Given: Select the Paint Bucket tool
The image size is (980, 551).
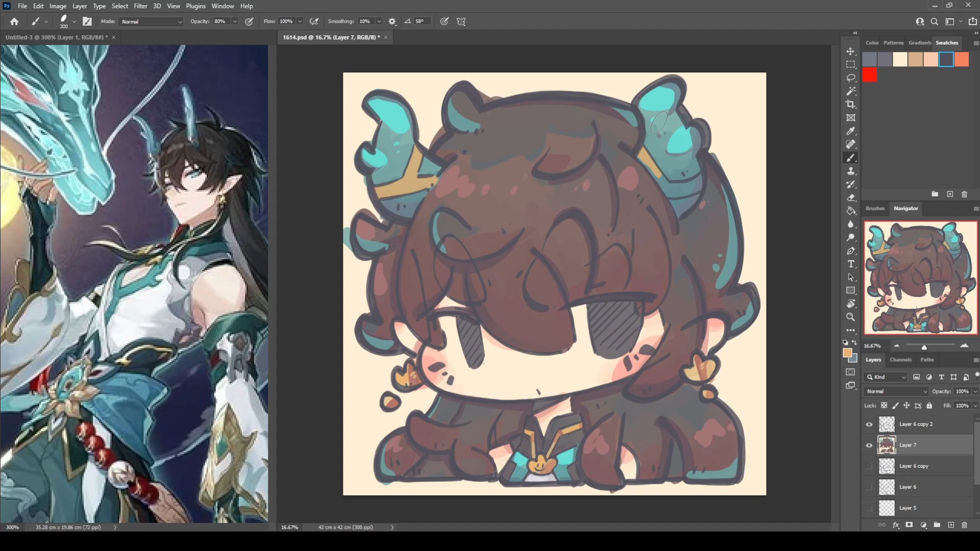Looking at the screenshot, I should click(850, 211).
